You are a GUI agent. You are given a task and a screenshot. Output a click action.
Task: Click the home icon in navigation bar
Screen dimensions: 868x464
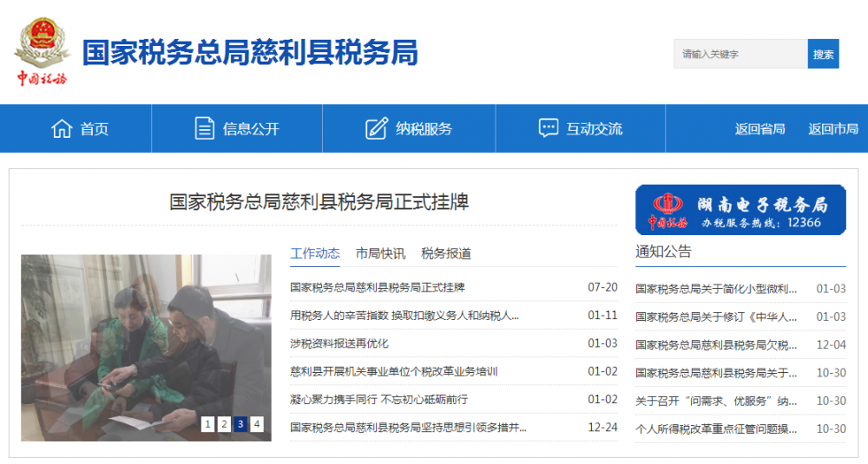click(62, 128)
